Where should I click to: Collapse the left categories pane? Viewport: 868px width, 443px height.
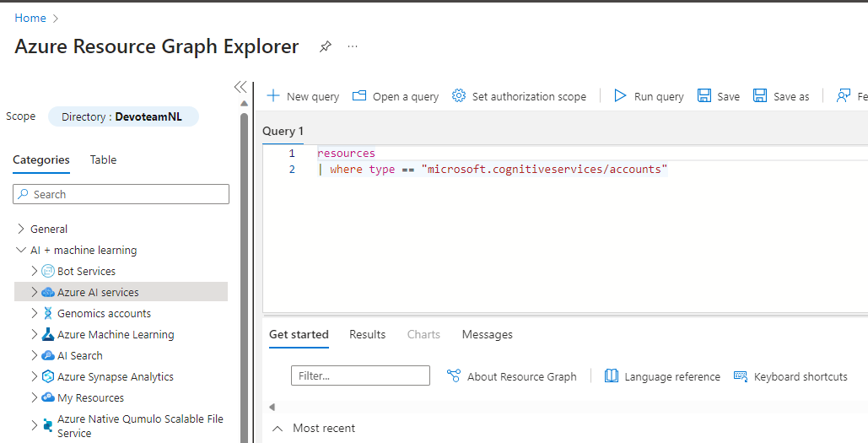(240, 86)
